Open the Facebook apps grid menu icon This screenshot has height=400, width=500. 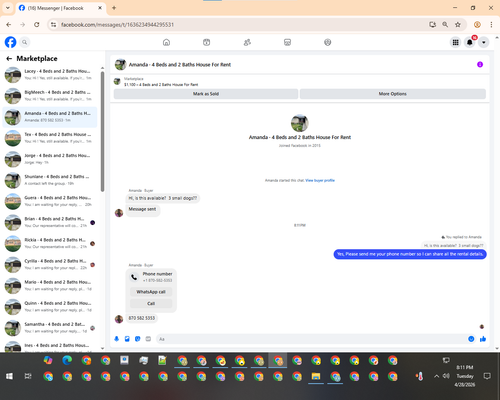(455, 42)
